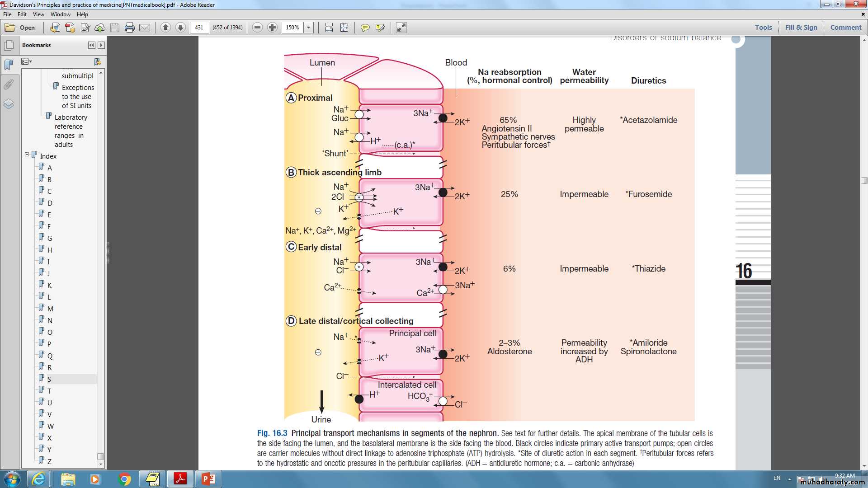Open the Fill & Sign pane
This screenshot has height=488, width=868.
(801, 27)
